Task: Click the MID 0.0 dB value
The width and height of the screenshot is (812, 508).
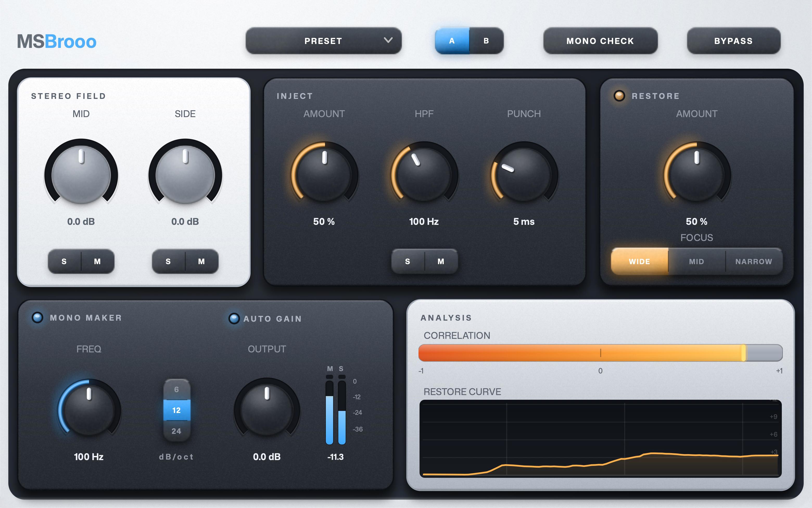Action: coord(81,222)
